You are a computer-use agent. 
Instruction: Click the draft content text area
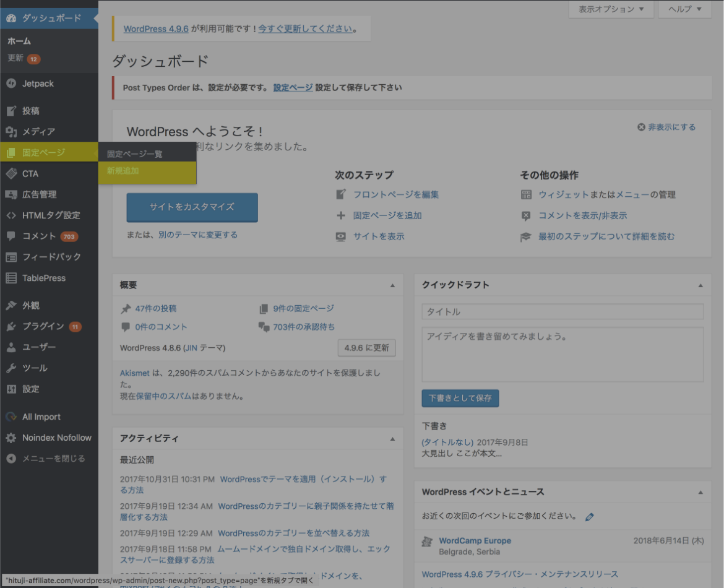coord(562,354)
